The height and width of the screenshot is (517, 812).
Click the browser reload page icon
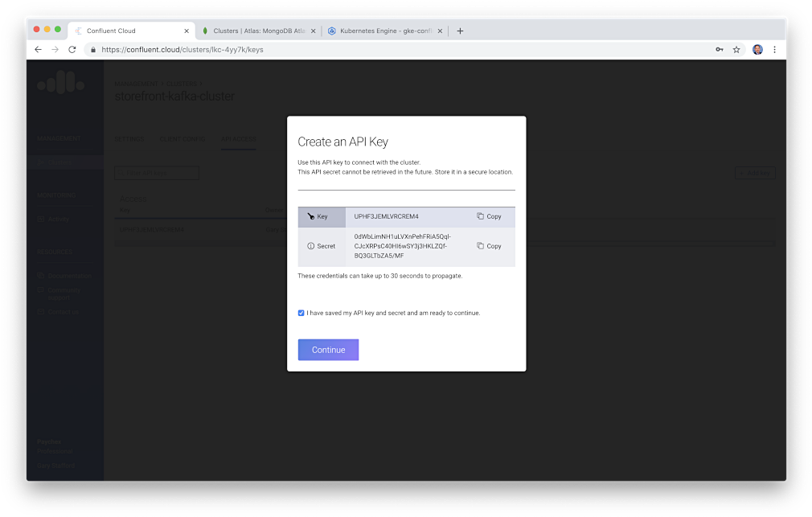coord(72,49)
